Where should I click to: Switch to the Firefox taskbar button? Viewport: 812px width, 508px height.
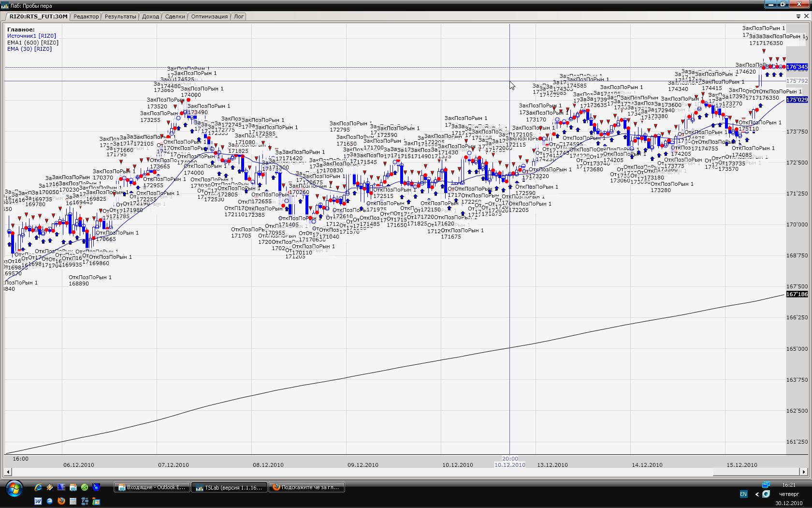pyautogui.click(x=306, y=488)
